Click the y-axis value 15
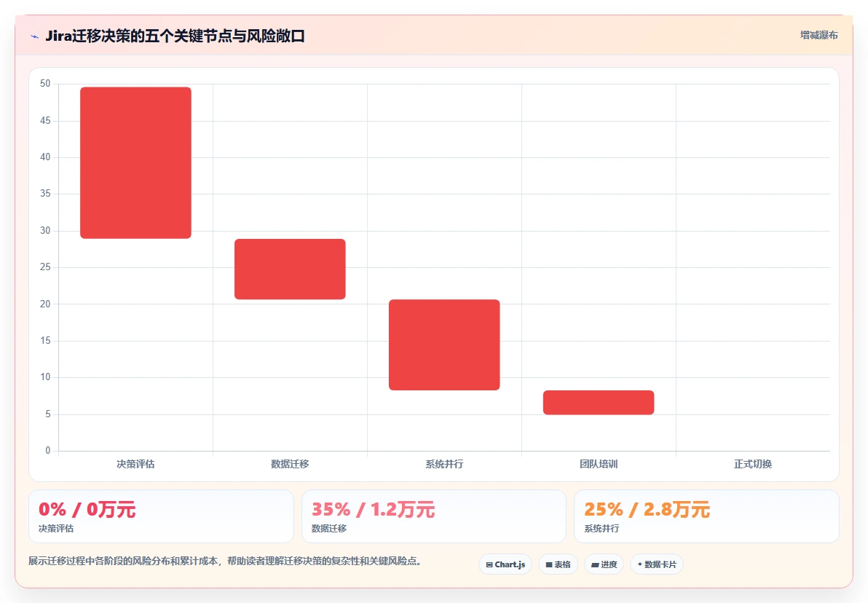Screen dimensions: 868x603 coord(45,341)
